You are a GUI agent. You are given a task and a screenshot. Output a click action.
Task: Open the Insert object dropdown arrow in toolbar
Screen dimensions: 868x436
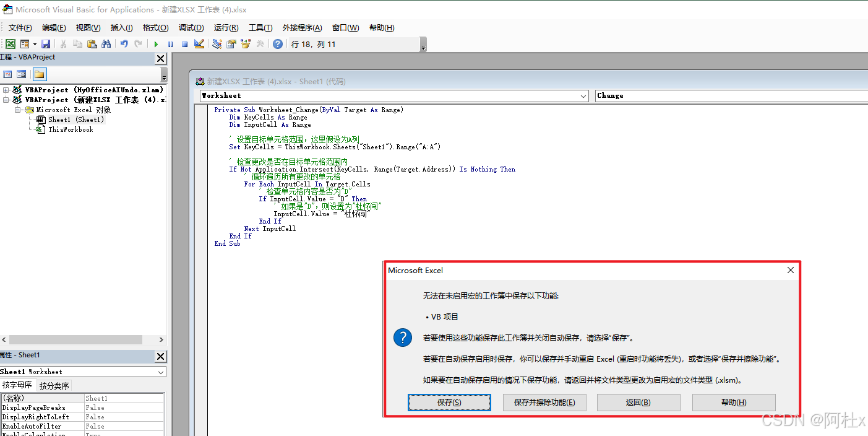(x=35, y=44)
